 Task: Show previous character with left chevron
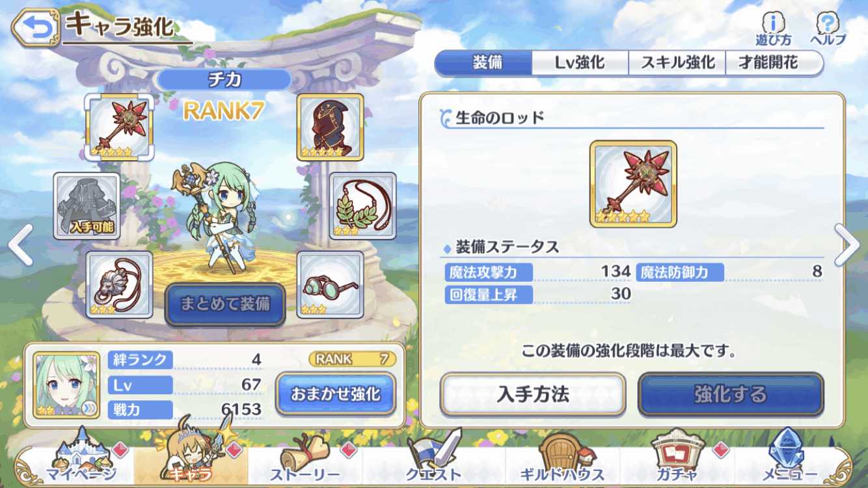click(20, 245)
